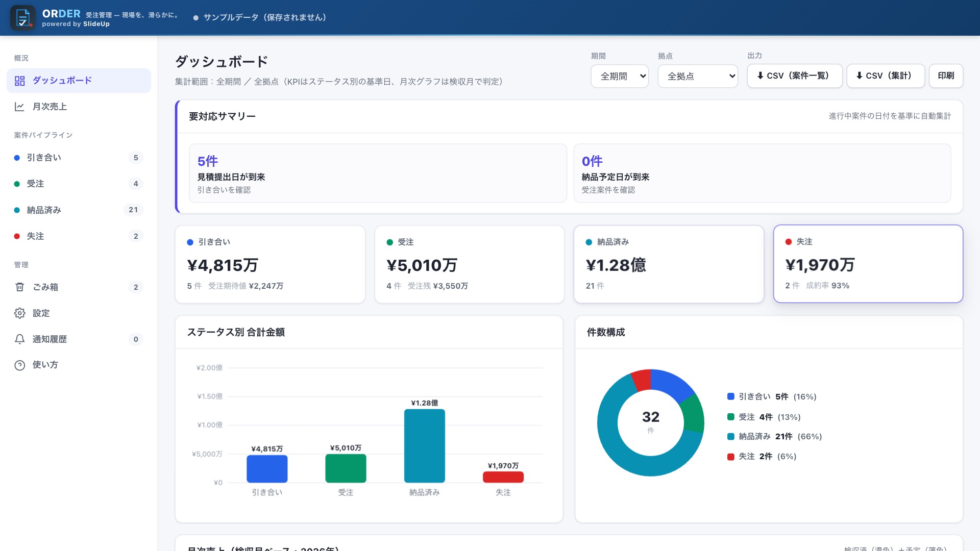
Task: Click the 設定 gear icon
Action: [20, 313]
